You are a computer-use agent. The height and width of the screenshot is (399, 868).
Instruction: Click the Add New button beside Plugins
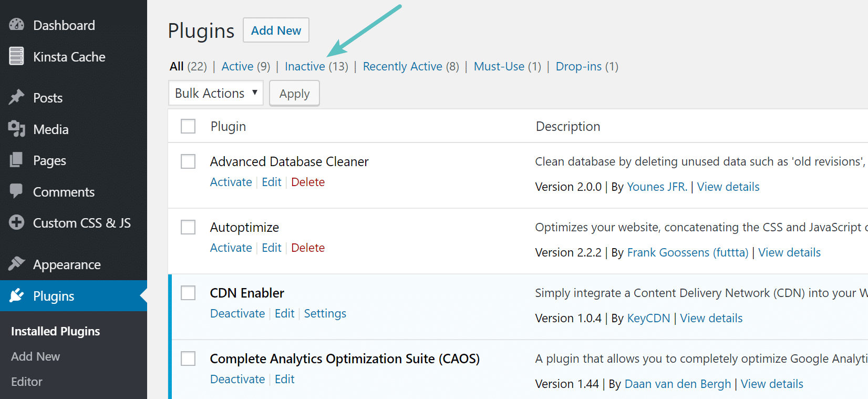pos(276,30)
